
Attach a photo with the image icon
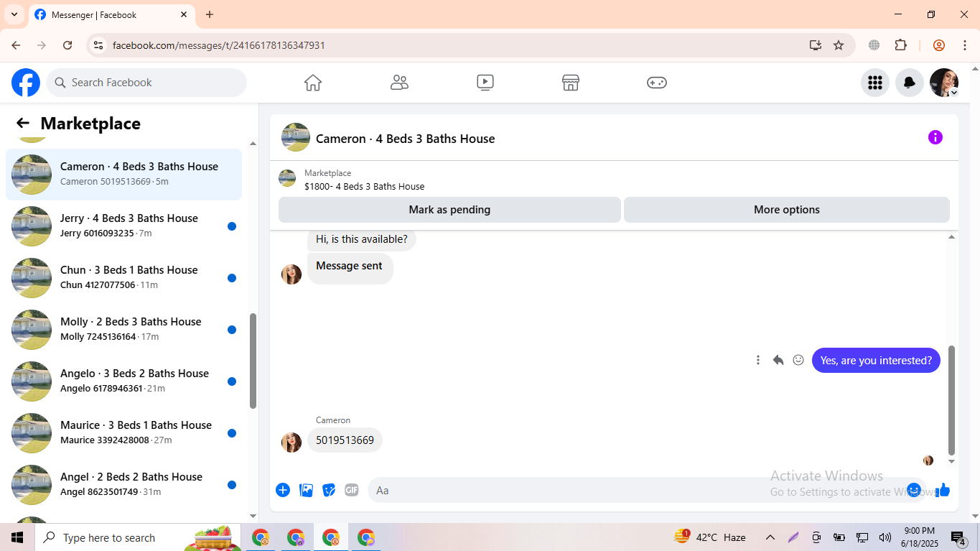(306, 490)
